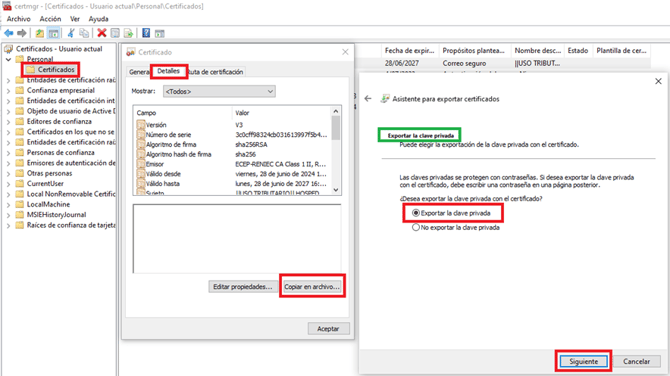Expand the CurrentUser node
Image resolution: width=670 pixels, height=376 pixels.
point(8,184)
